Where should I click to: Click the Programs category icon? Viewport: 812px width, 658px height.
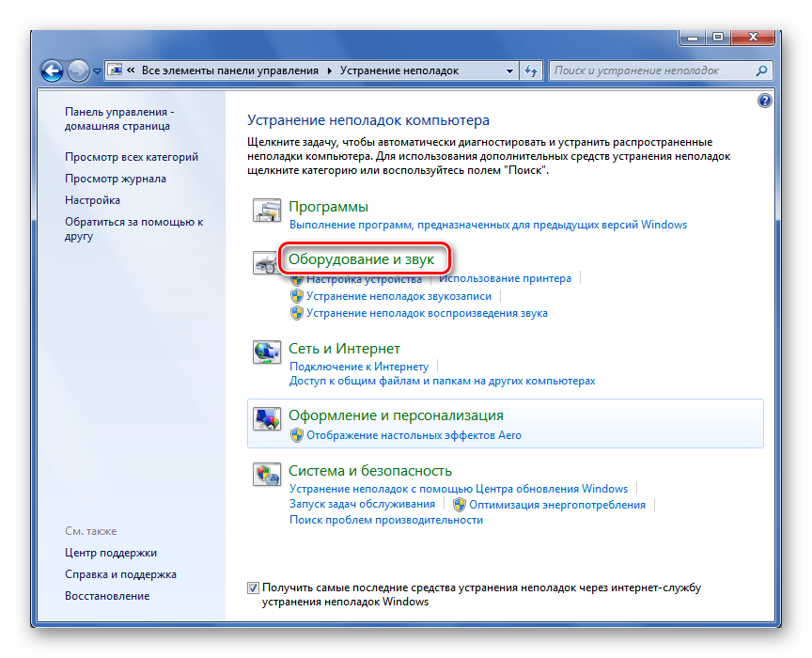(267, 211)
